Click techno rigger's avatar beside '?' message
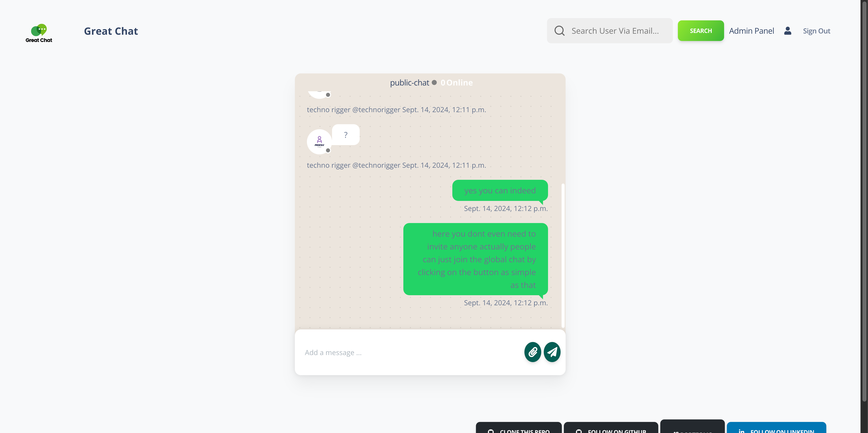 pyautogui.click(x=319, y=142)
